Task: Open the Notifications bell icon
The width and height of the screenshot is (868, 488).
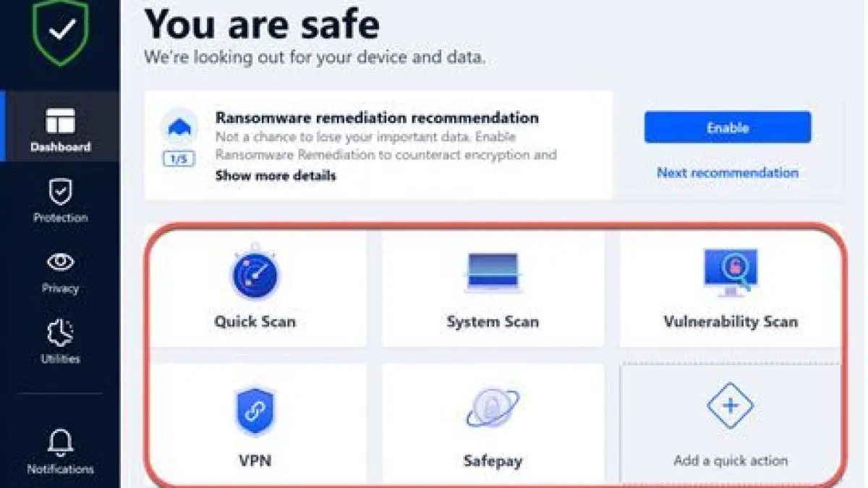Action: pos(60,441)
